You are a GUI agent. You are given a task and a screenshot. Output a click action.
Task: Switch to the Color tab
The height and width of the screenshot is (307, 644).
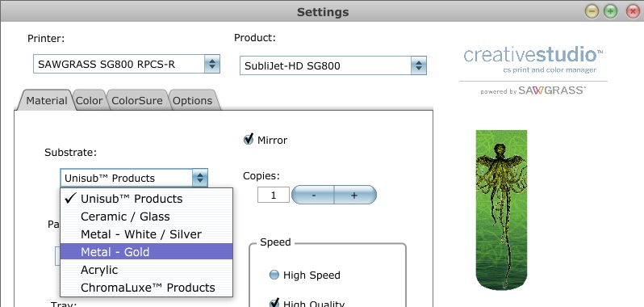[89, 101]
